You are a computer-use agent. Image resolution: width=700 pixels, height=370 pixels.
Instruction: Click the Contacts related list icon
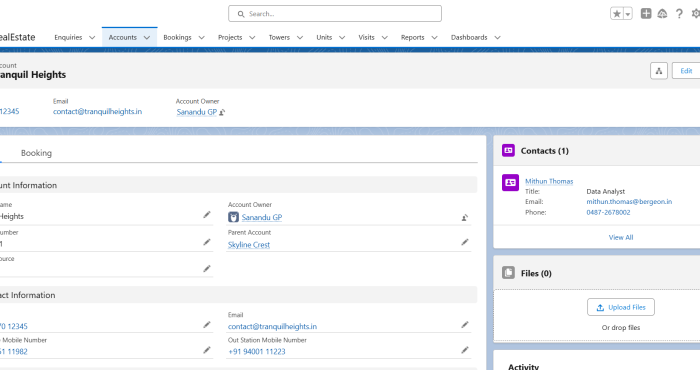tap(508, 150)
